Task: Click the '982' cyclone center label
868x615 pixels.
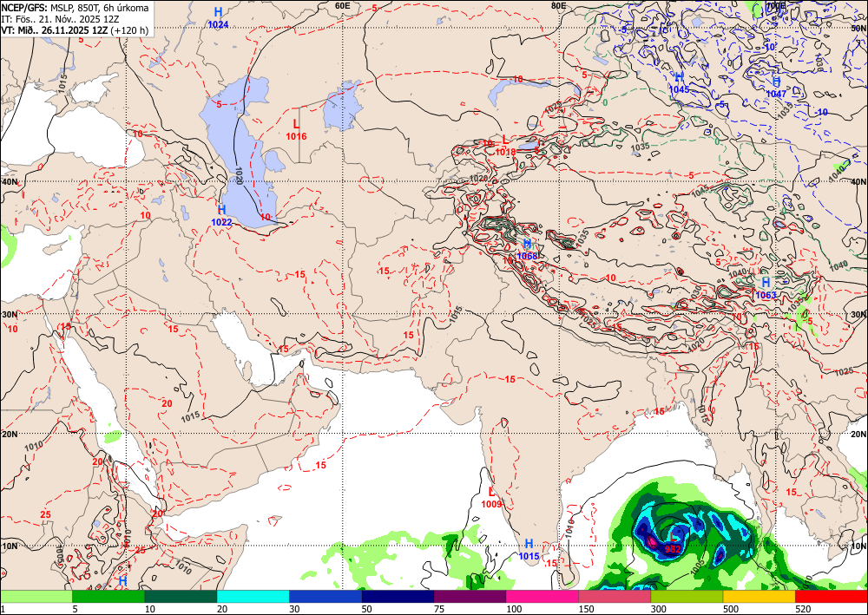Action: (x=673, y=549)
